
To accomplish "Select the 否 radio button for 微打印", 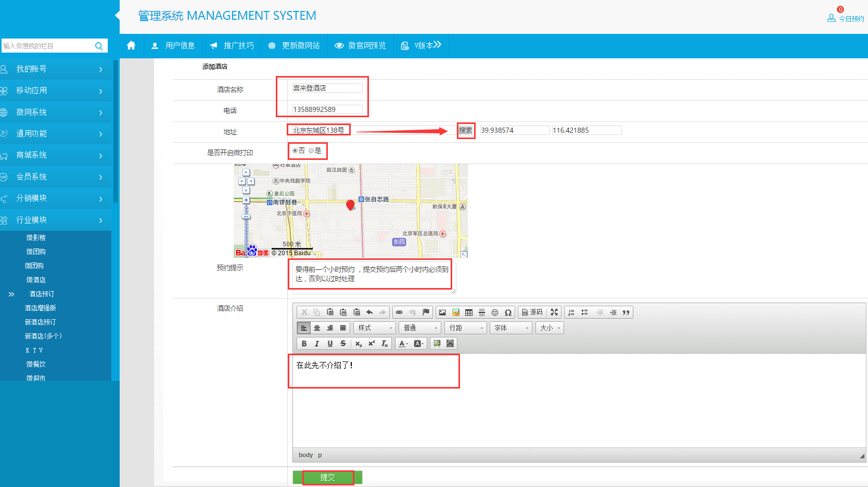I will point(295,151).
